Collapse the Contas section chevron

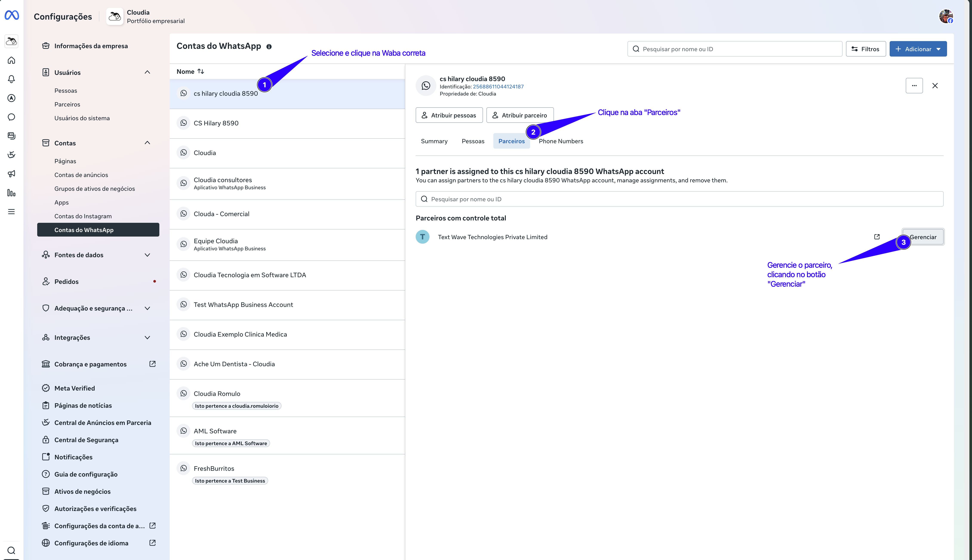point(147,143)
